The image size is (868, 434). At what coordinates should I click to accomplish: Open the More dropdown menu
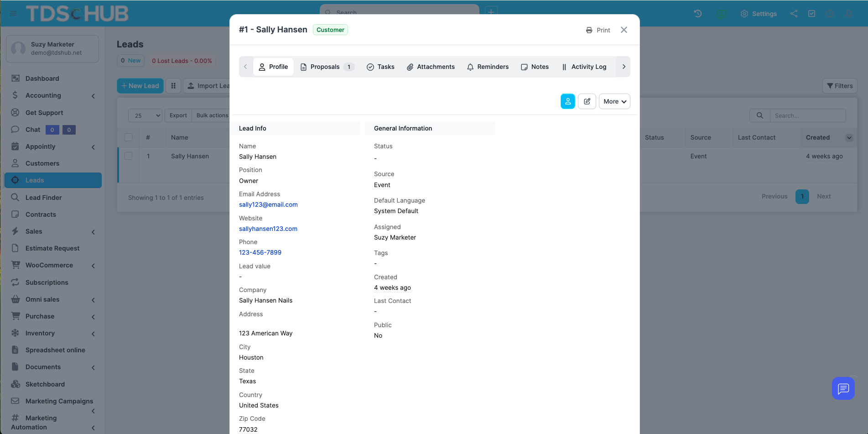[x=614, y=101]
